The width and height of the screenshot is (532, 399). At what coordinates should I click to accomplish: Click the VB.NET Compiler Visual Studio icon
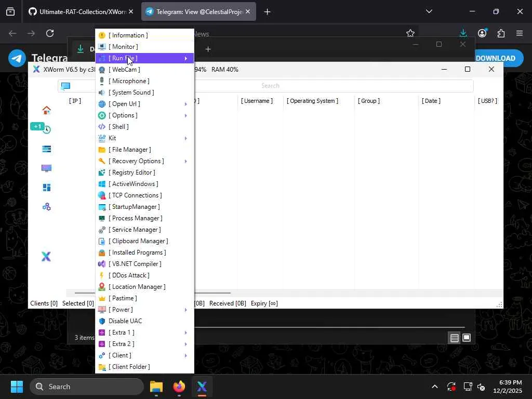pyautogui.click(x=102, y=264)
